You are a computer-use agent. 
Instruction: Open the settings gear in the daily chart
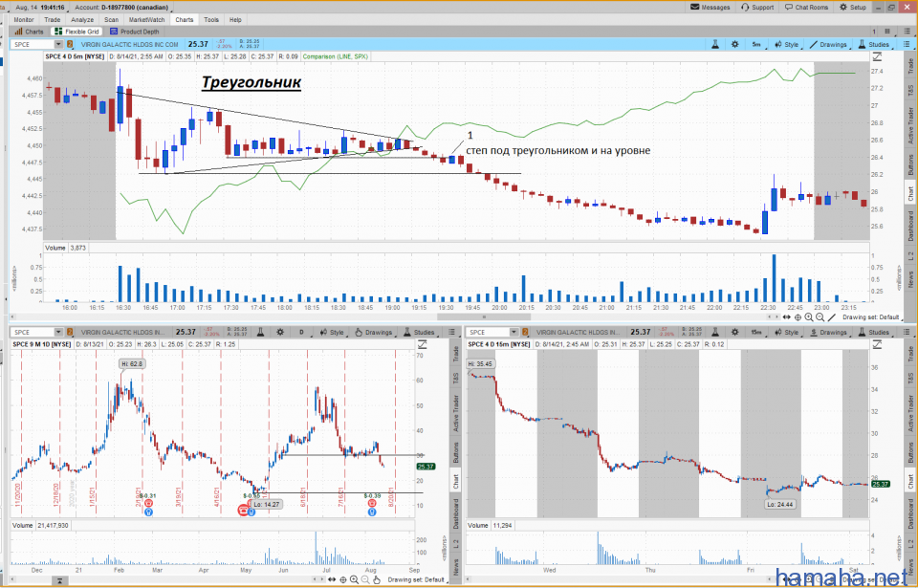(x=280, y=332)
